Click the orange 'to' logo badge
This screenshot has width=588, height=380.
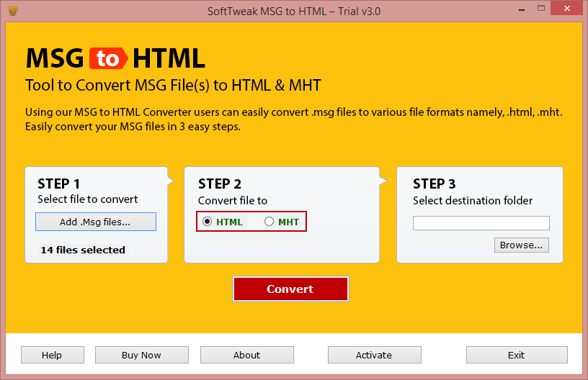[108, 58]
